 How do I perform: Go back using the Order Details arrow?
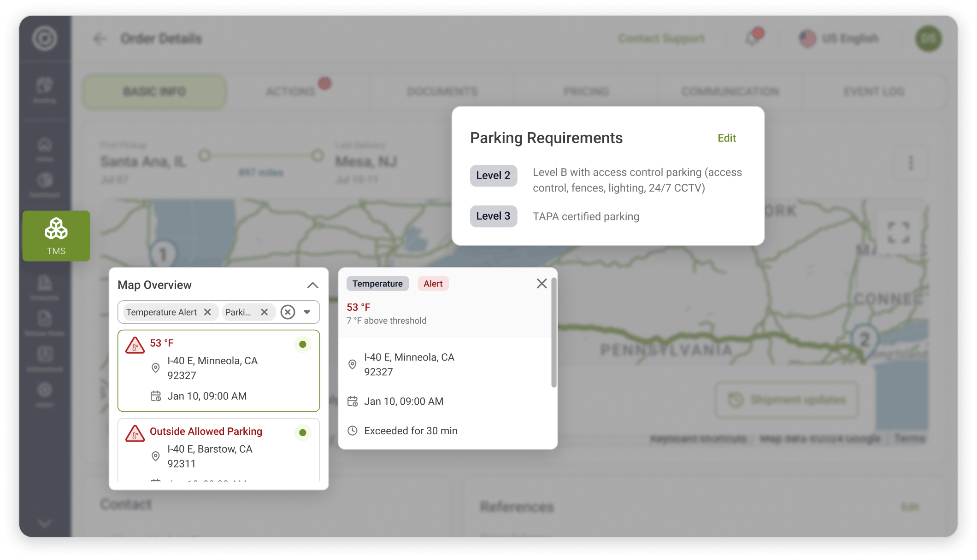(100, 39)
